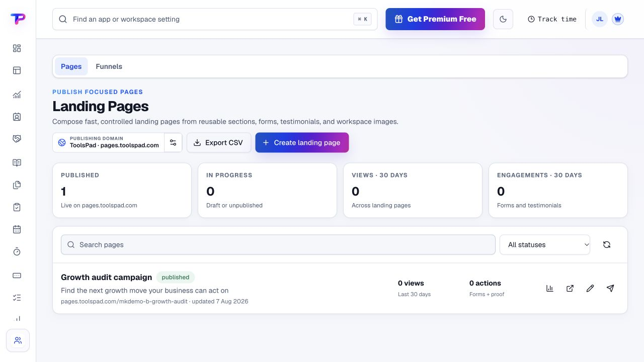
Task: Start Track time timer
Action: click(x=552, y=19)
